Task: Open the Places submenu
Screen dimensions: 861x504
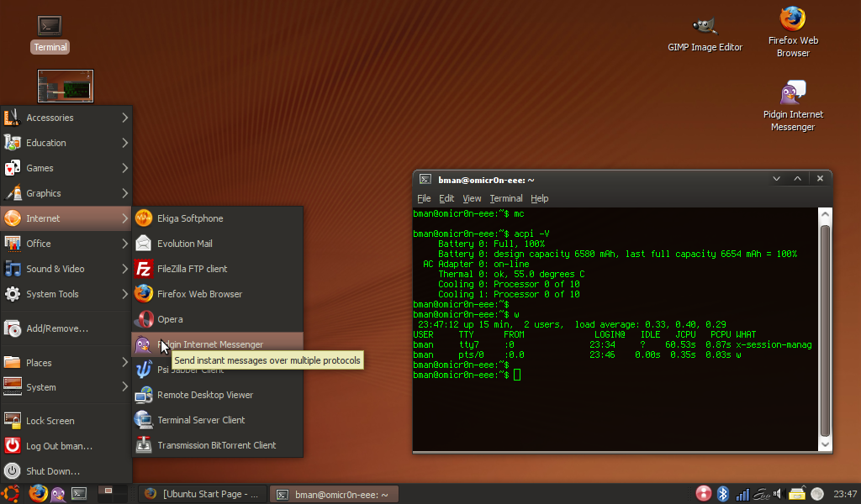Action: tap(66, 363)
